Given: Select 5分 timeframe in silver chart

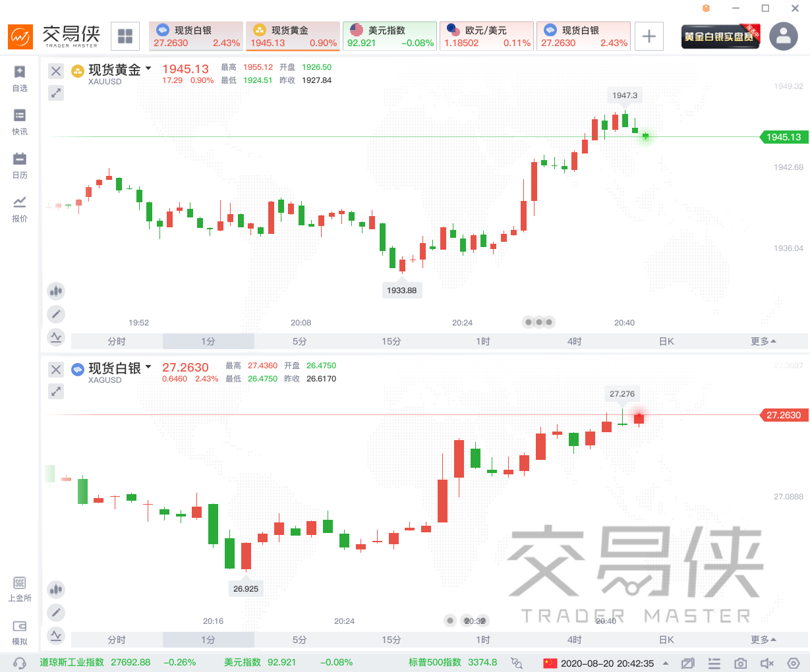Looking at the screenshot, I should pos(300,640).
